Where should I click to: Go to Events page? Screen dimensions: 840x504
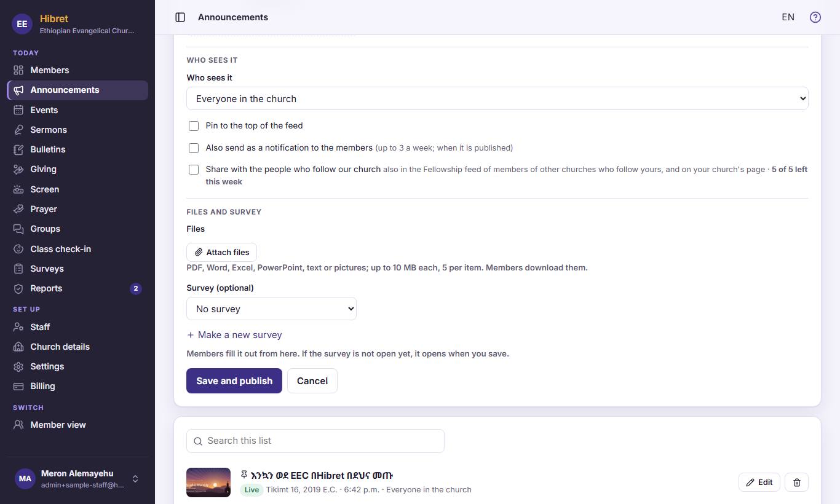77,110
